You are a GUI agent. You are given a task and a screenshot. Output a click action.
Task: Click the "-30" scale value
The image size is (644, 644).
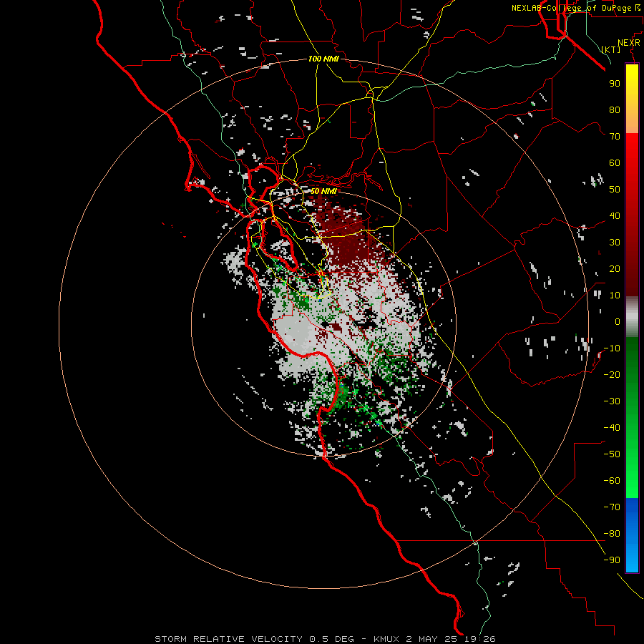[x=612, y=401]
